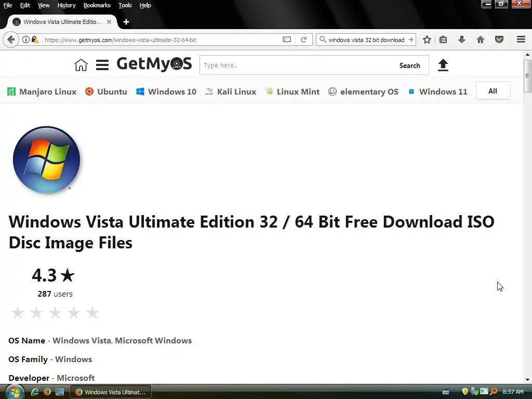Go to Firefox home page icon
The image size is (532, 399).
coord(481,39)
